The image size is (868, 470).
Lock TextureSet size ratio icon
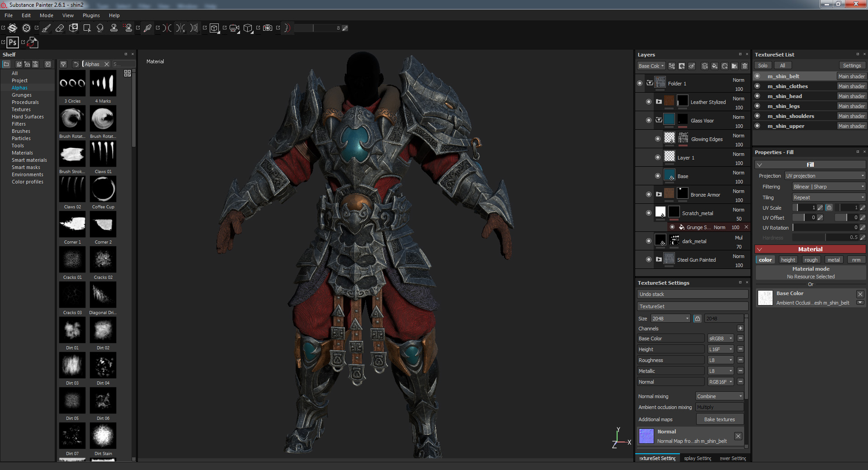pyautogui.click(x=698, y=319)
